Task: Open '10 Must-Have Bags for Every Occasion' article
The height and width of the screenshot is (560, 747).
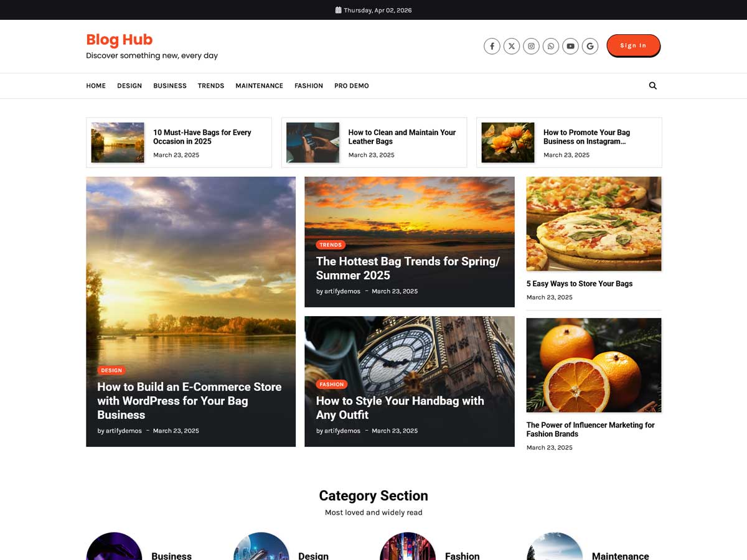Action: tap(202, 137)
